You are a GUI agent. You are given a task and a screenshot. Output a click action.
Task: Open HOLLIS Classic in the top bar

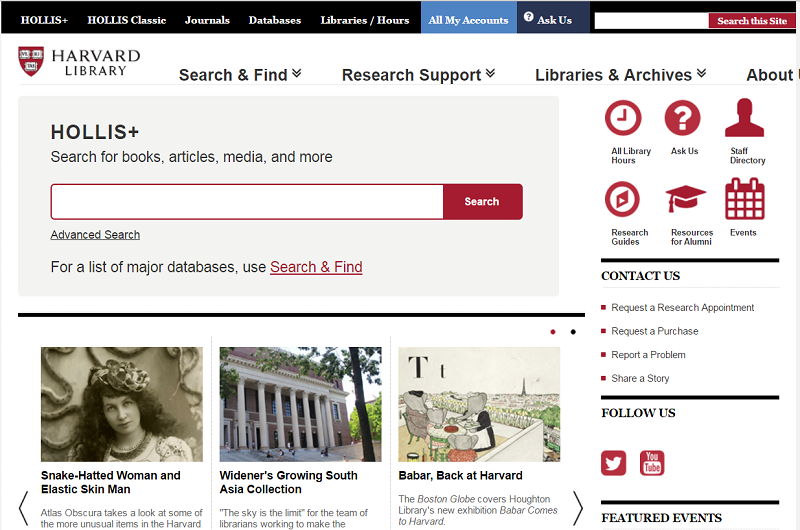click(127, 20)
